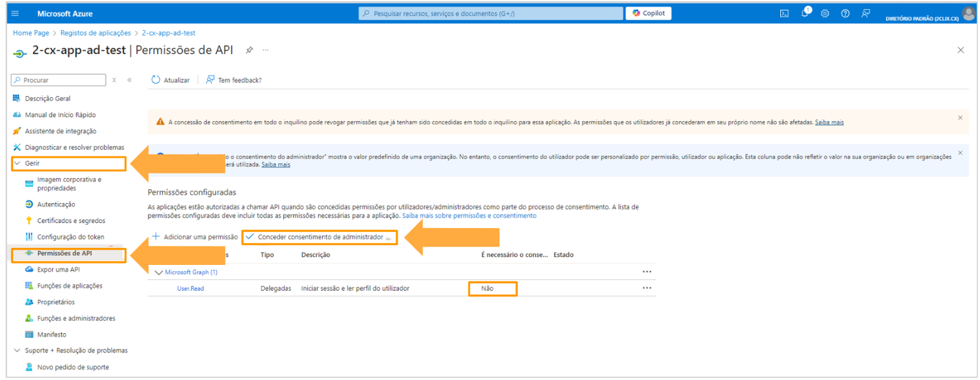Select Autenticação in the sidebar

[x=56, y=204]
